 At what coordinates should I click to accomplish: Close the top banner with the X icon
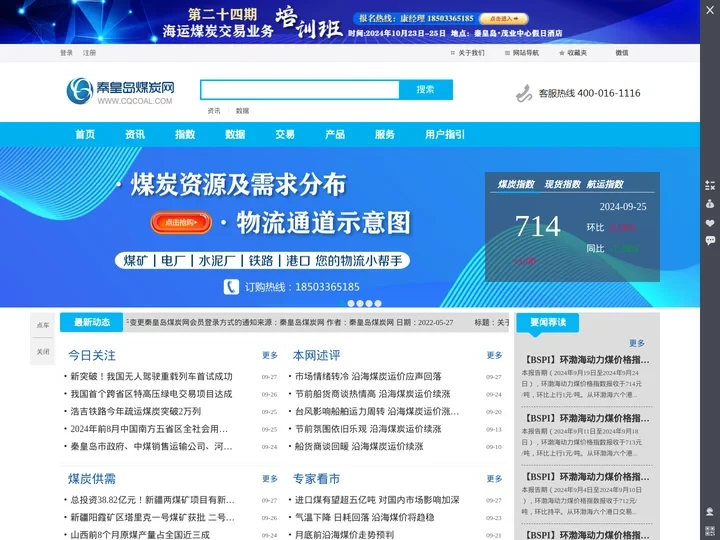710,10
